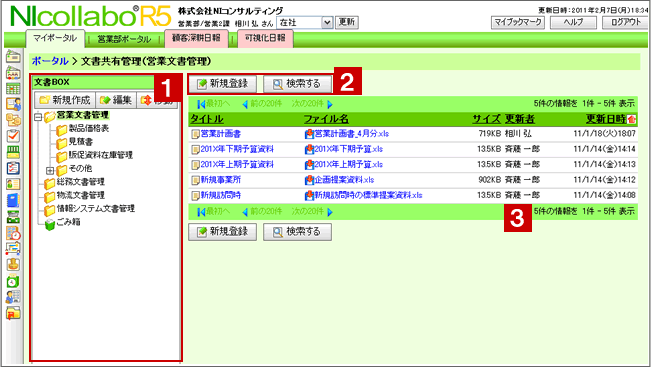Viewport: 651px width, 367px height.
Task: Click 新規作成 in the 文書BOX panel
Action: pyautogui.click(x=65, y=100)
